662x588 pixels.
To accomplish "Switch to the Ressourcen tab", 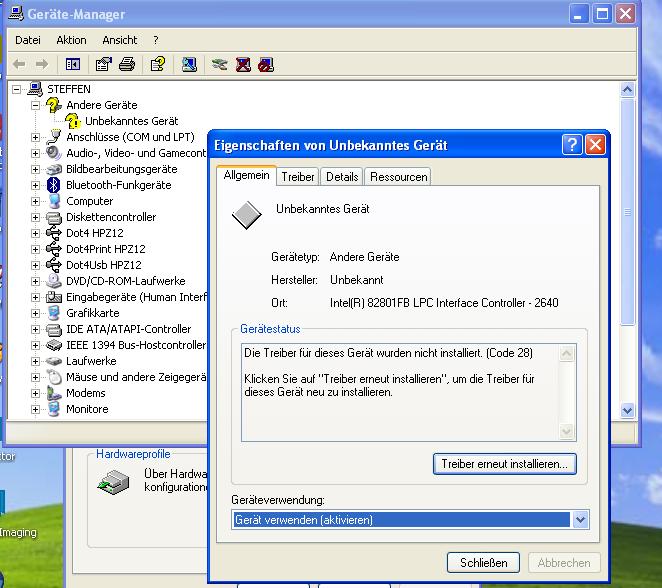I will point(399,176).
